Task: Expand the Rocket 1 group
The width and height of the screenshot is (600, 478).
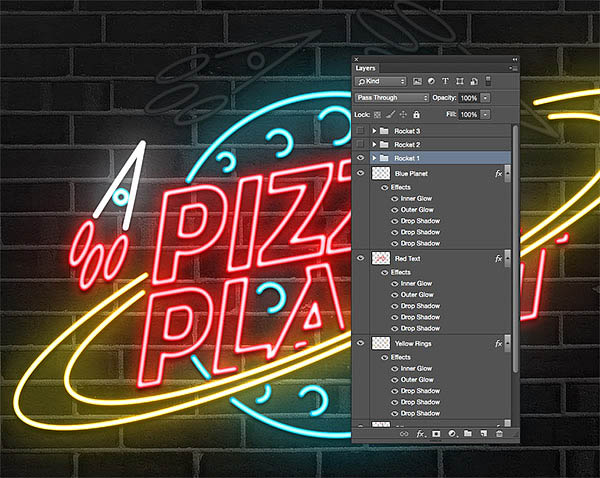Action: pos(375,158)
